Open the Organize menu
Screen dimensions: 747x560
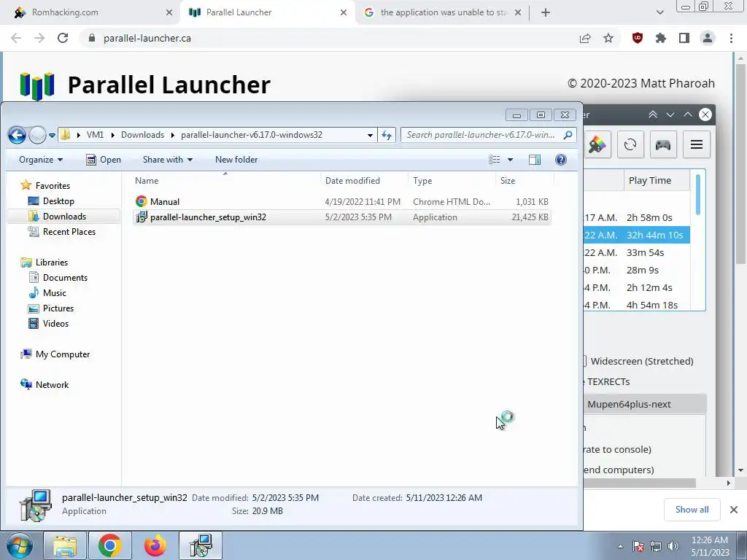coord(41,160)
